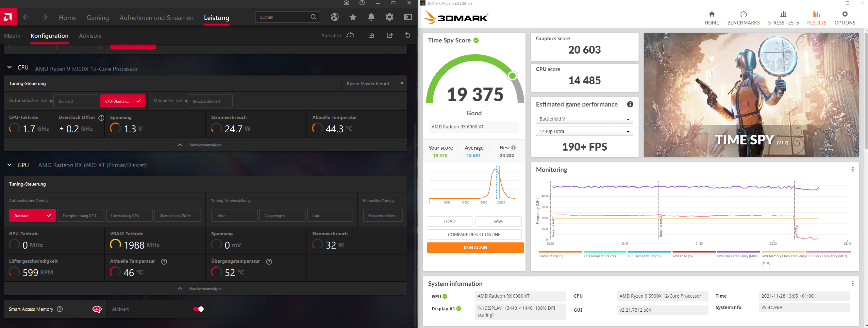Open the Advisors sub-tab

(90, 36)
